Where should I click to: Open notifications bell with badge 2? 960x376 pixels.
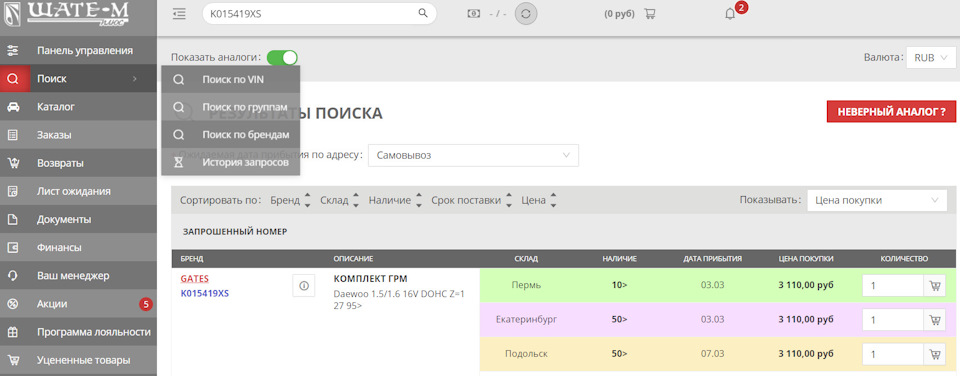[x=730, y=14]
